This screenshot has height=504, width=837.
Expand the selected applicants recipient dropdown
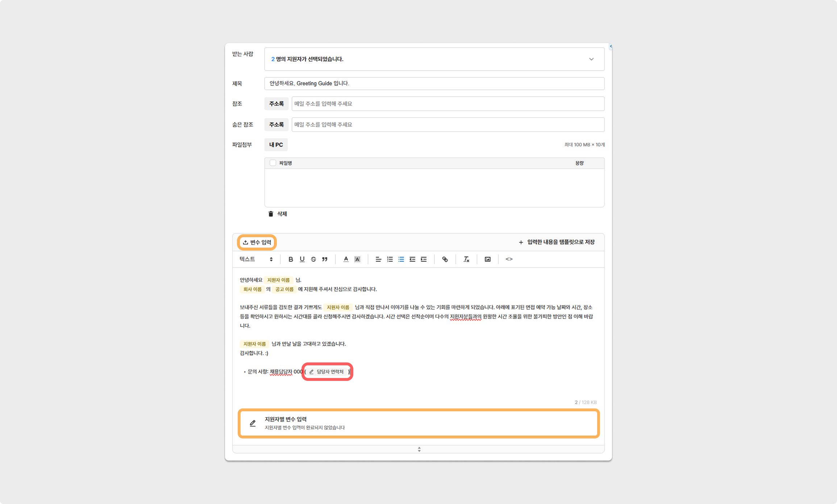[591, 59]
